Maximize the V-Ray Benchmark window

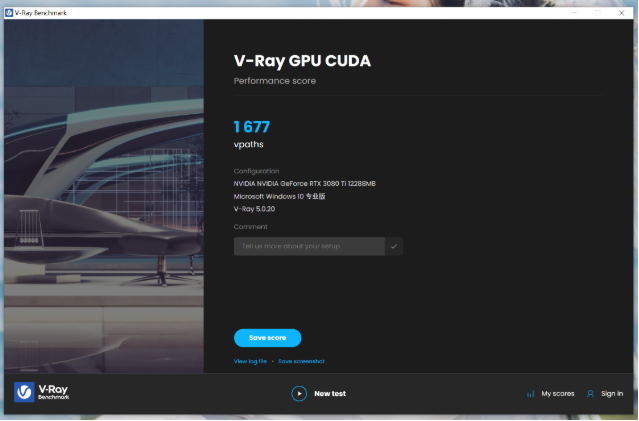pos(598,12)
